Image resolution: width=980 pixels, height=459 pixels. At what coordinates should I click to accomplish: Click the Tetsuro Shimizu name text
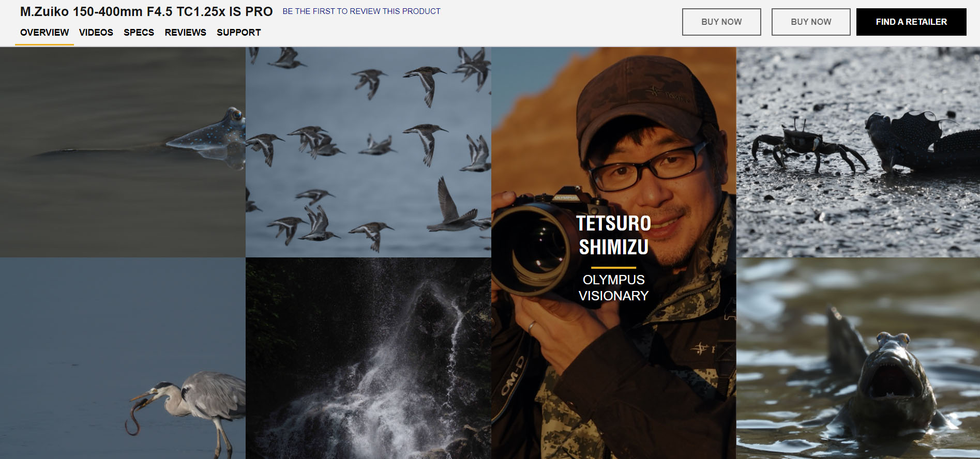[x=613, y=235]
